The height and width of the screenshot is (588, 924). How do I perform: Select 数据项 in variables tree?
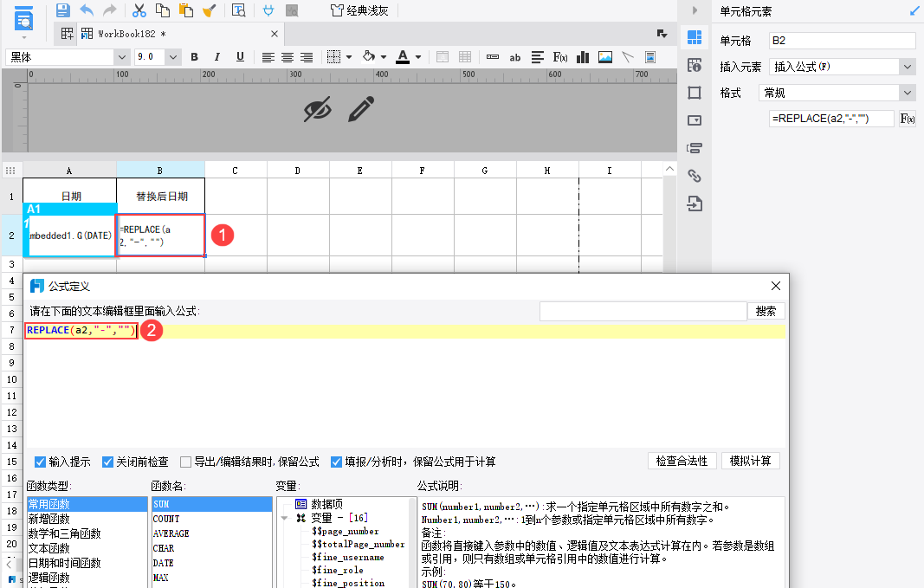tap(327, 504)
